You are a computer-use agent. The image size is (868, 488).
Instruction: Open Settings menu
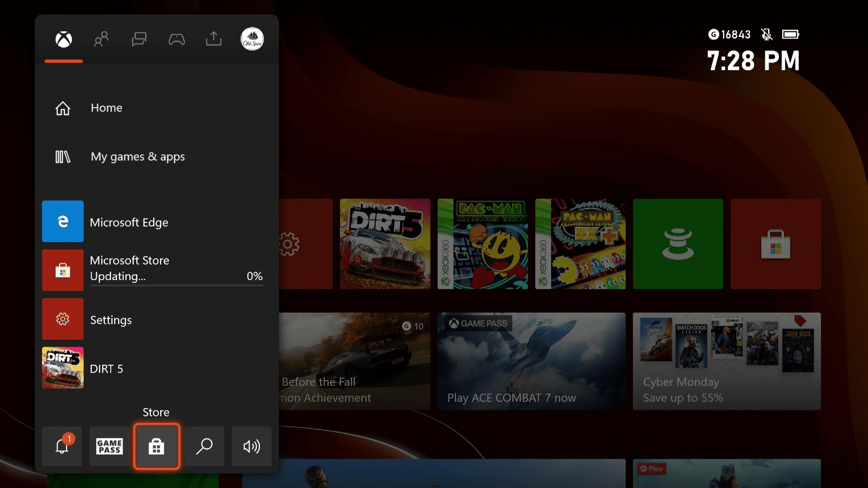[110, 320]
